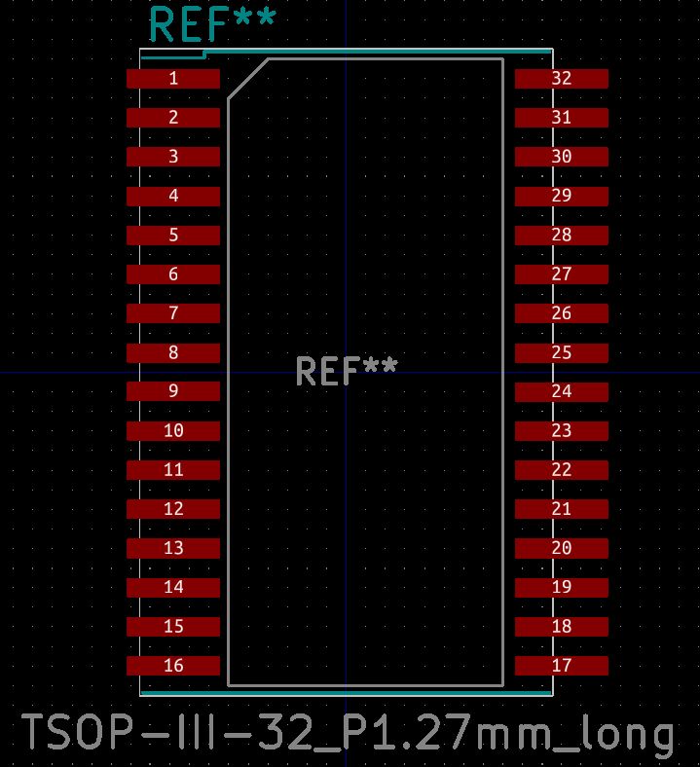Select pad 26
The image size is (700, 767).
[562, 313]
